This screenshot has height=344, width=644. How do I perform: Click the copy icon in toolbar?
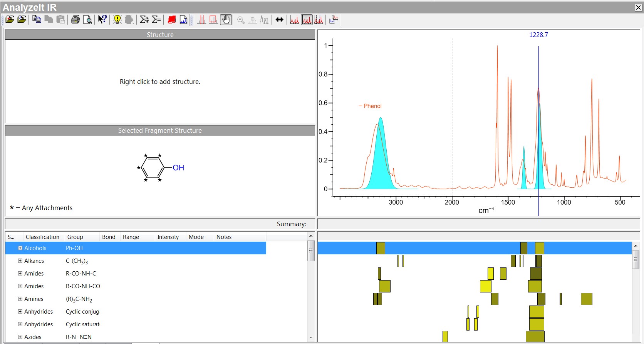point(37,19)
